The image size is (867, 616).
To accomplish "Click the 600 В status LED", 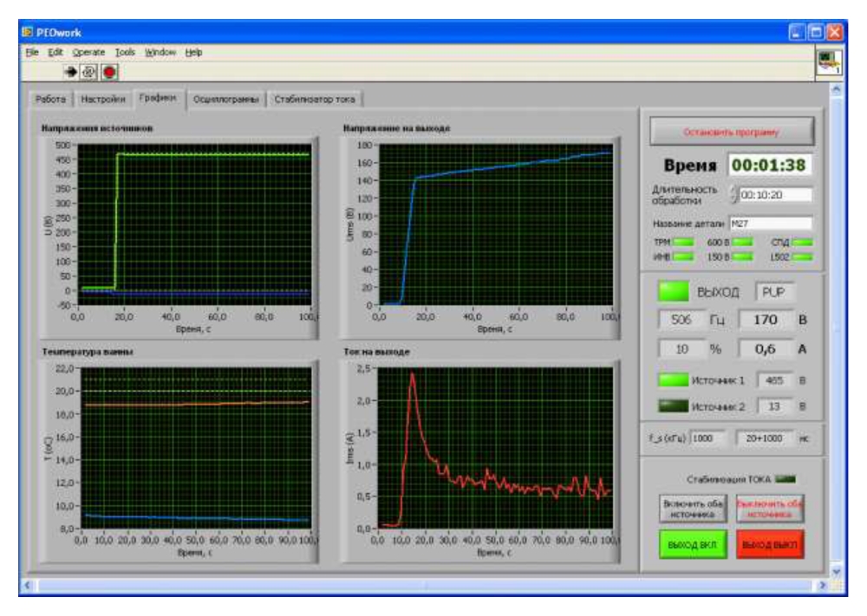I will [742, 243].
